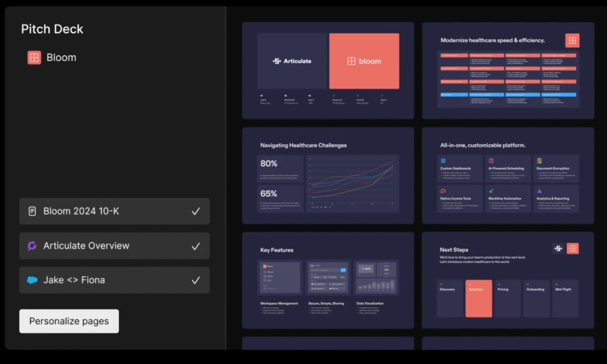Select the Bloom 2024 10-K source row
Image resolution: width=607 pixels, height=364 pixels.
pyautogui.click(x=114, y=212)
